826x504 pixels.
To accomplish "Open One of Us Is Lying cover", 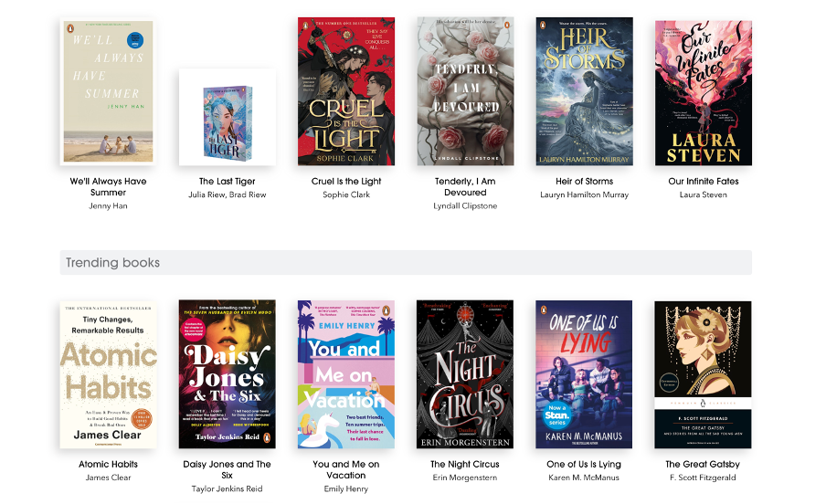I will tap(584, 374).
